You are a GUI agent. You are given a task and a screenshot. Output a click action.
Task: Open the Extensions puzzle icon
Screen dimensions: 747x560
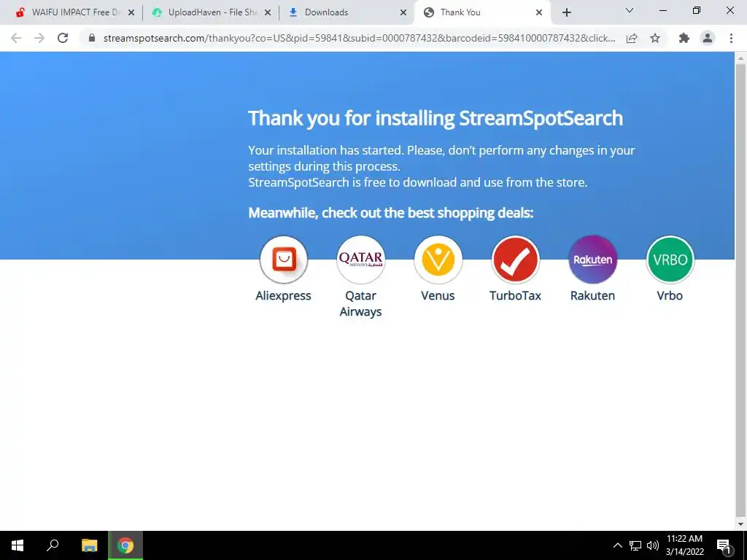(684, 38)
